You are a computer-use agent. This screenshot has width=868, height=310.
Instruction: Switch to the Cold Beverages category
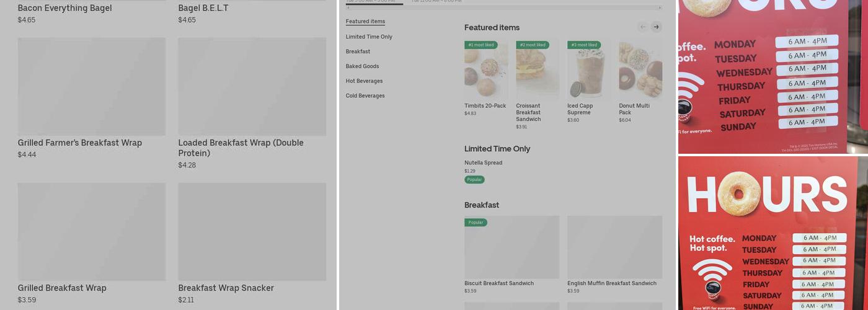click(x=365, y=96)
